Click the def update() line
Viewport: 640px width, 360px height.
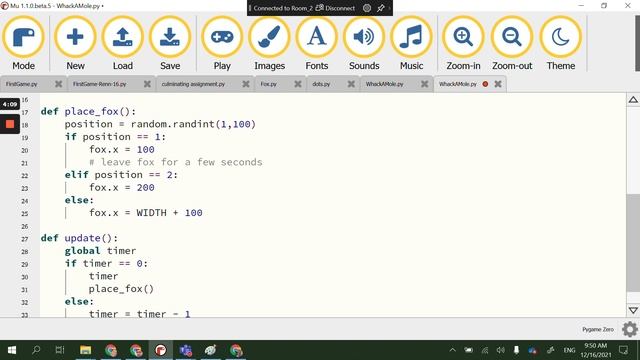coord(79,238)
